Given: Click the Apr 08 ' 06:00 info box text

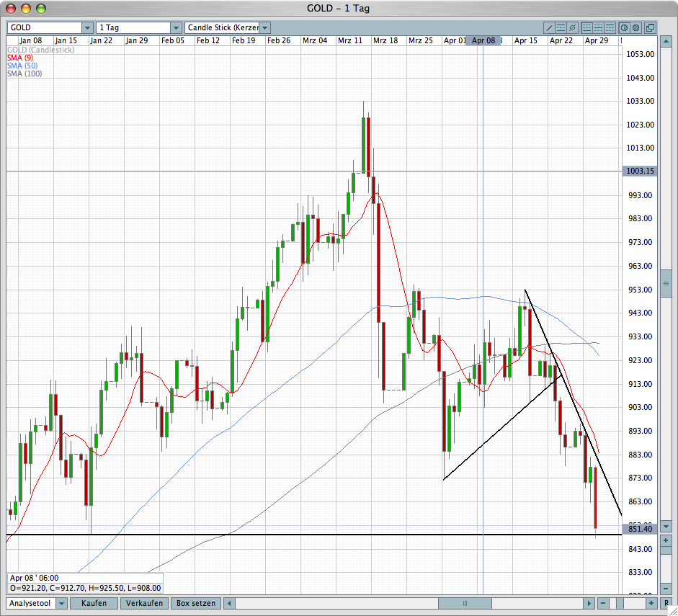Looking at the screenshot, I should click(34, 578).
